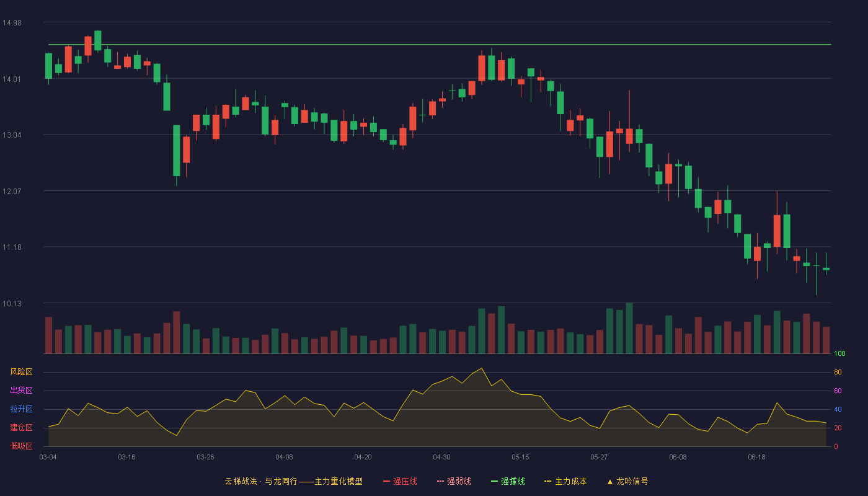Click the 03-04 date axis label

pos(48,457)
